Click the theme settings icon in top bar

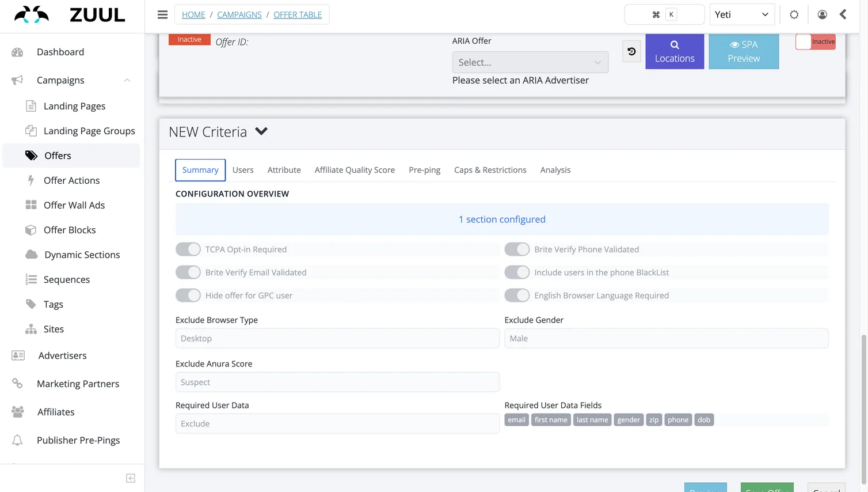coord(794,14)
